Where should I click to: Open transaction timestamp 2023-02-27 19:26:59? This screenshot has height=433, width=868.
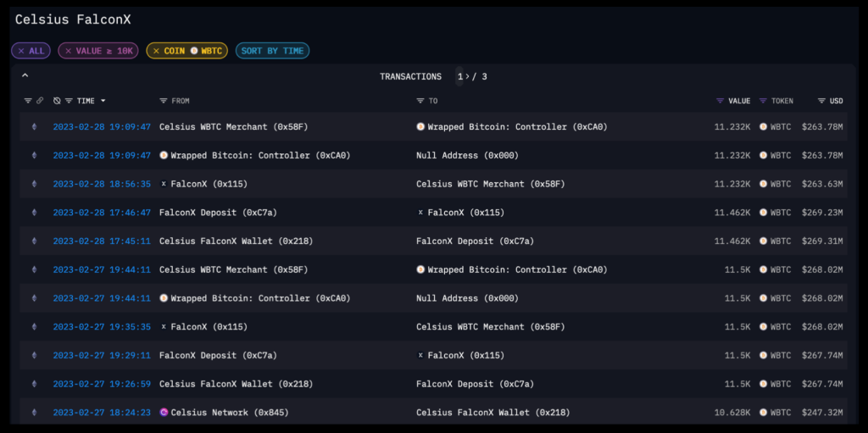pos(102,384)
